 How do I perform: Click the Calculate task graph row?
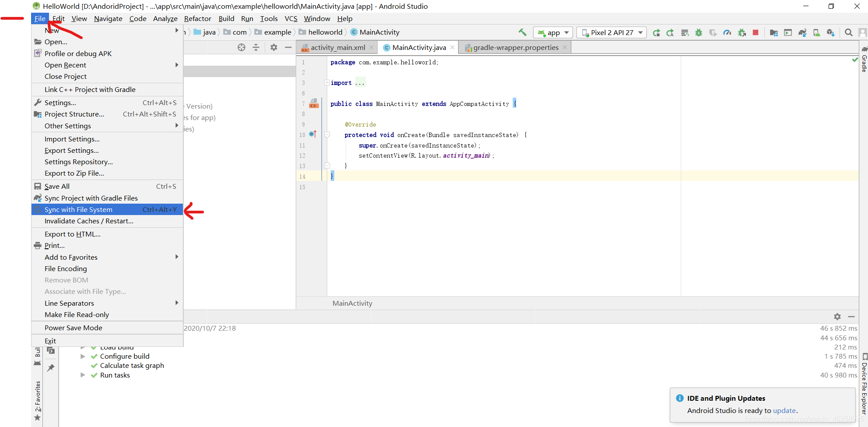(132, 366)
